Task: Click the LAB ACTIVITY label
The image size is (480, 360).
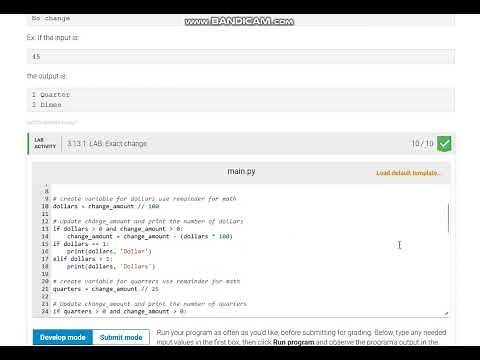Action: click(x=45, y=143)
